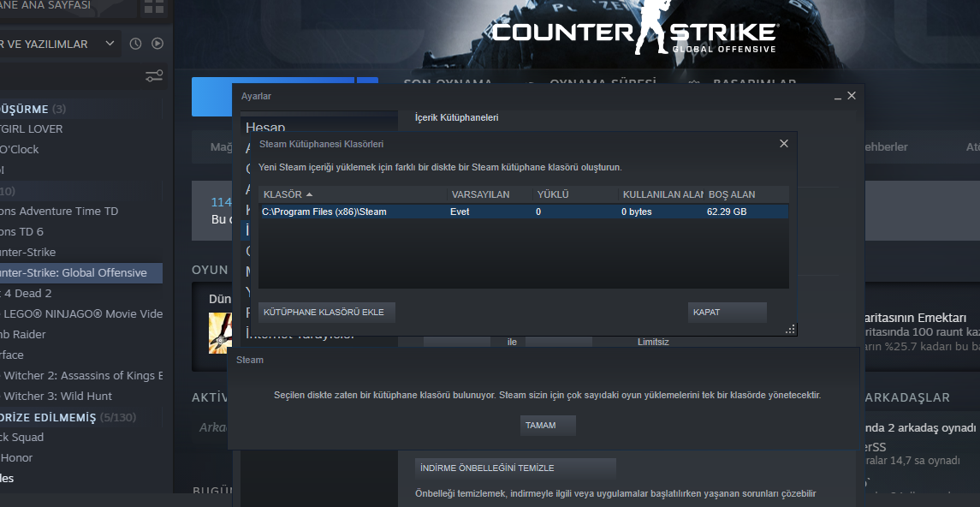
Task: Open the recent activity clock icon in sidebar
Action: [x=135, y=44]
